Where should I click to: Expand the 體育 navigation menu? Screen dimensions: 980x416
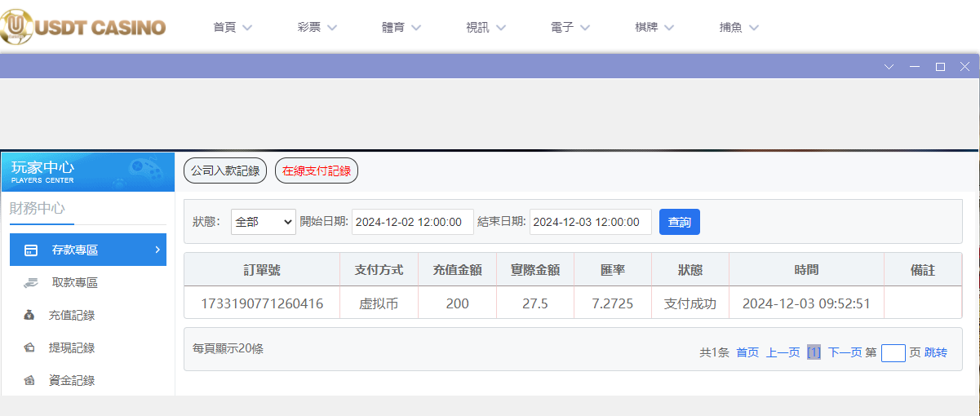401,27
